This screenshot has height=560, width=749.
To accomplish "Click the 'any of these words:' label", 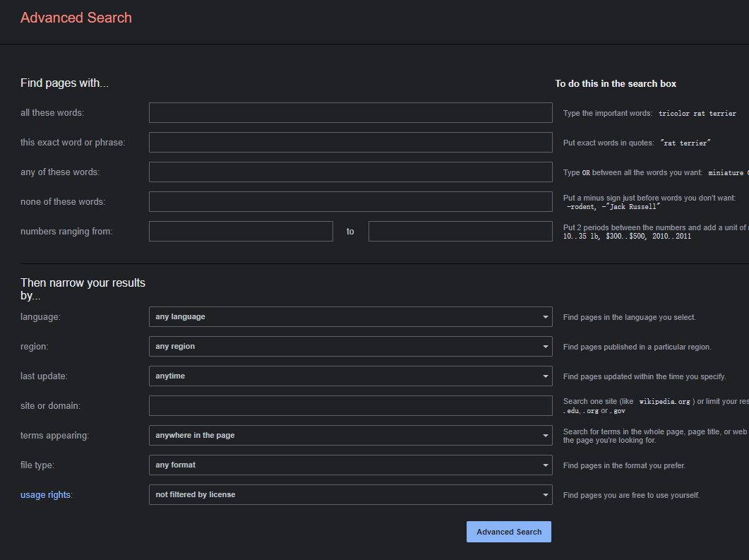I will pyautogui.click(x=60, y=172).
